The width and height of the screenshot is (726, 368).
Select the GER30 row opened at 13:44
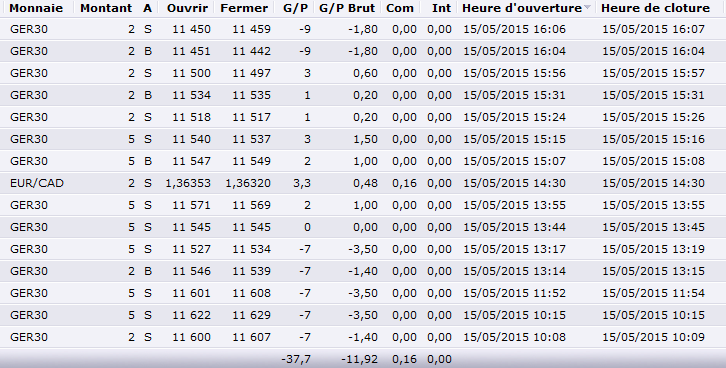click(363, 227)
